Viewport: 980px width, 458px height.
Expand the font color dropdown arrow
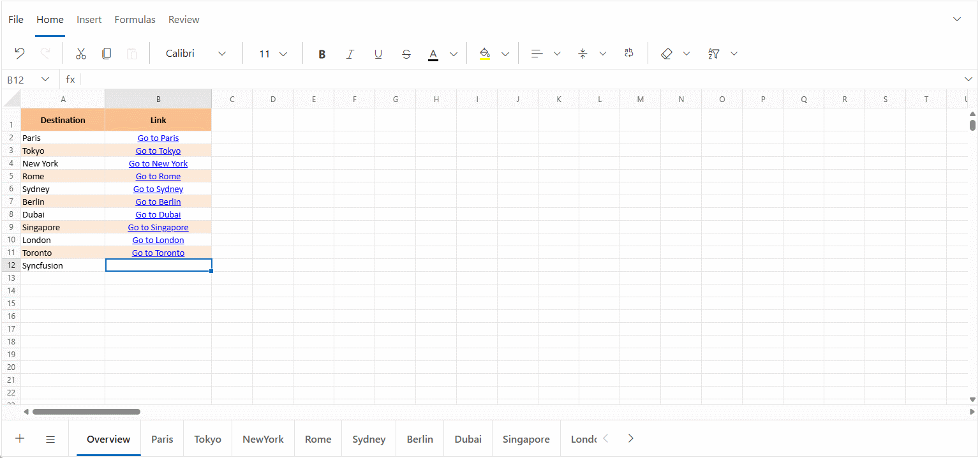pos(454,54)
